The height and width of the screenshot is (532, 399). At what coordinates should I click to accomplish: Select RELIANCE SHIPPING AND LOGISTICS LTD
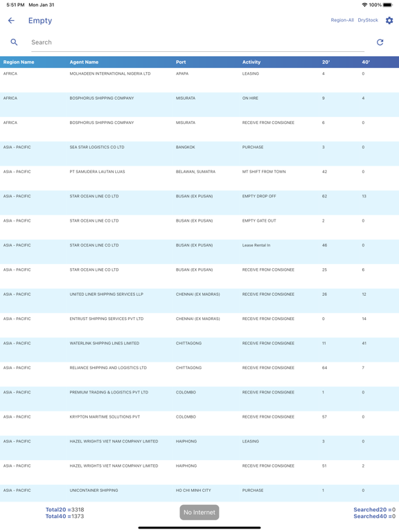pos(108,368)
